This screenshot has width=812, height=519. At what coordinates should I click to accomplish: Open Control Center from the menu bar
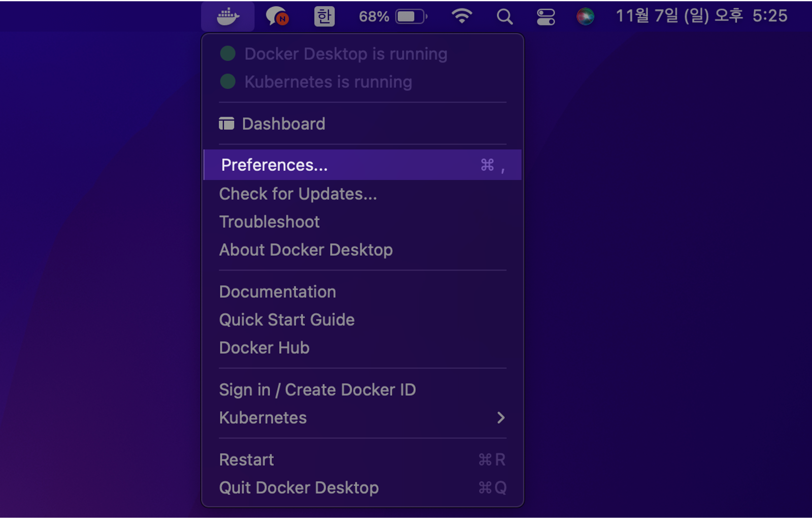tap(545, 17)
